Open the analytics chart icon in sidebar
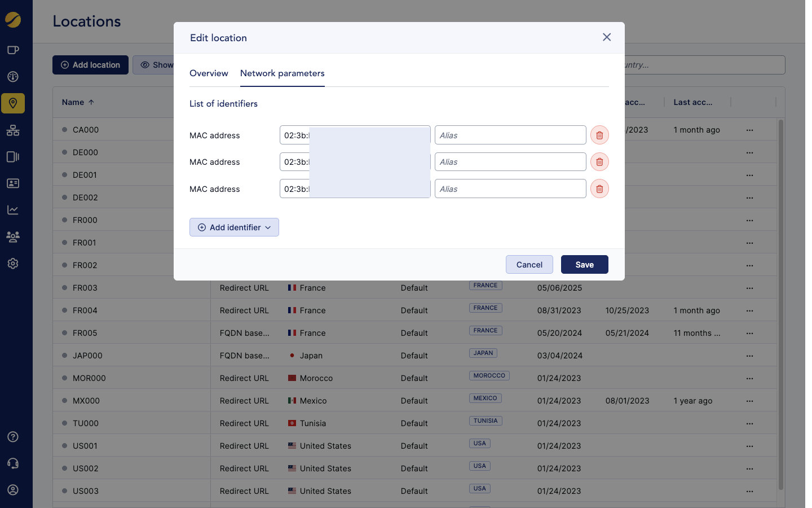 (13, 210)
